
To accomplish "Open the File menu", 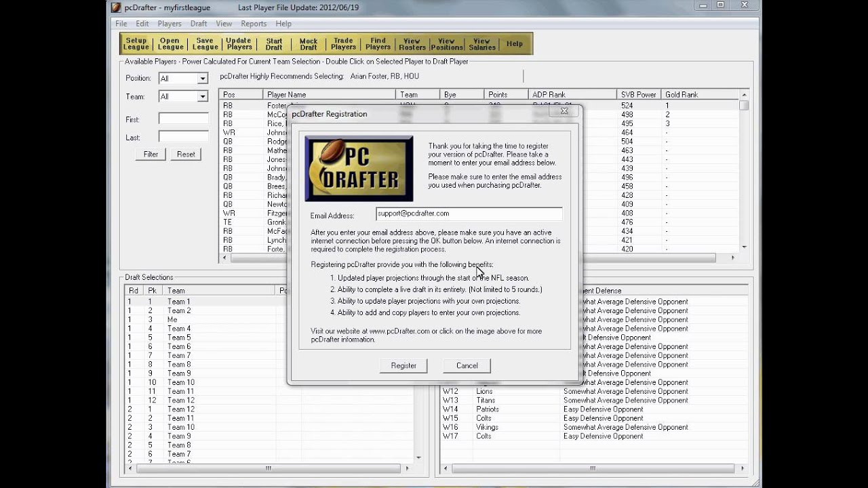I will coord(121,24).
